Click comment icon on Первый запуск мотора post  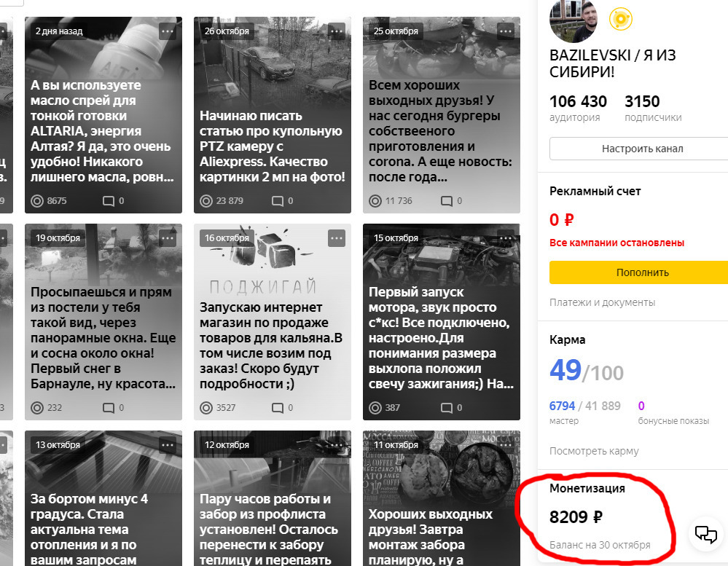click(446, 408)
